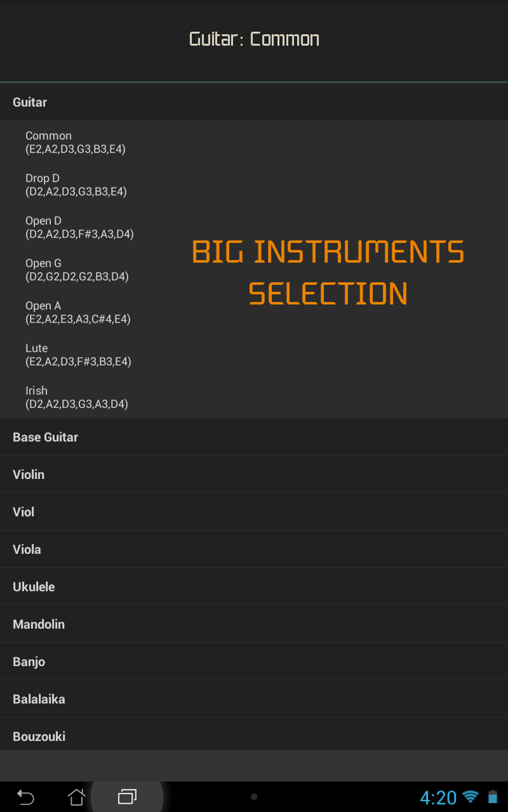Choose the Drop D tuning
This screenshot has height=812, width=508.
pos(76,185)
